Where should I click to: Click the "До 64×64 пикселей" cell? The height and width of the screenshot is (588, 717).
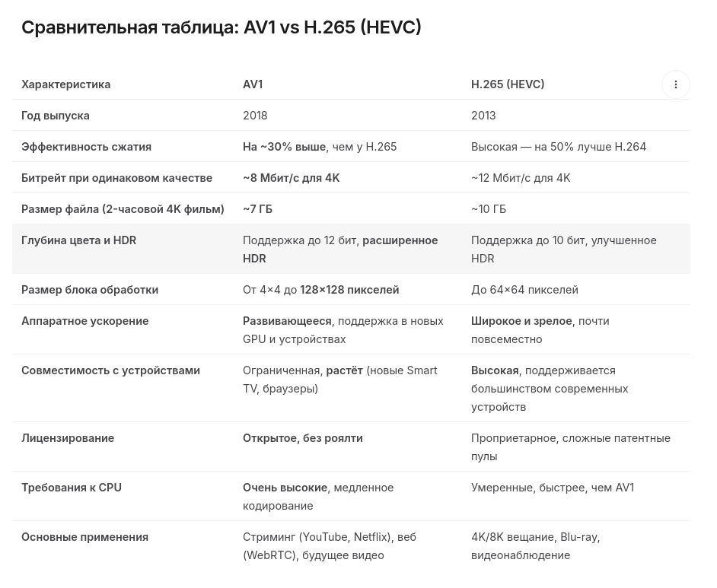tap(524, 290)
